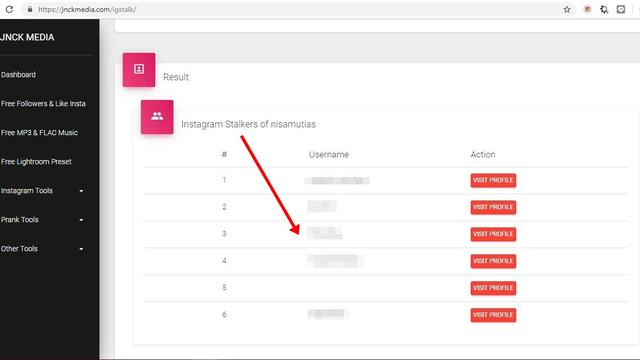This screenshot has height=360, width=640.
Task: Visit profile for row 4
Action: click(x=493, y=261)
